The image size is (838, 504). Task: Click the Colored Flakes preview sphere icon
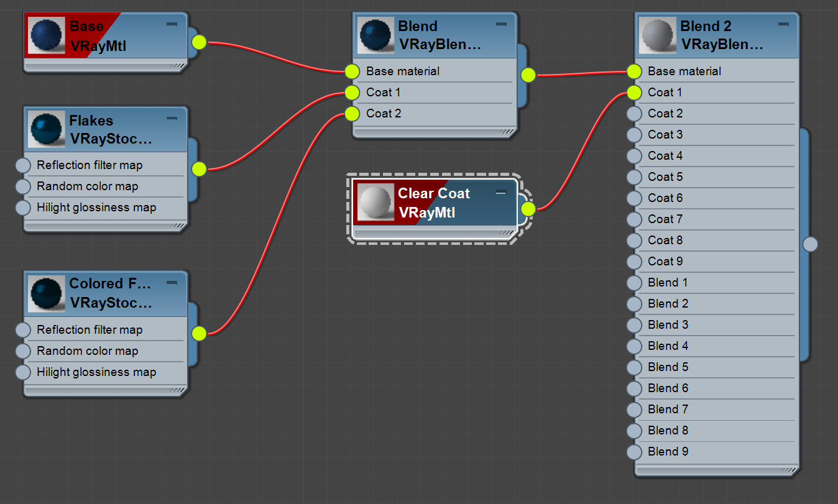[47, 293]
